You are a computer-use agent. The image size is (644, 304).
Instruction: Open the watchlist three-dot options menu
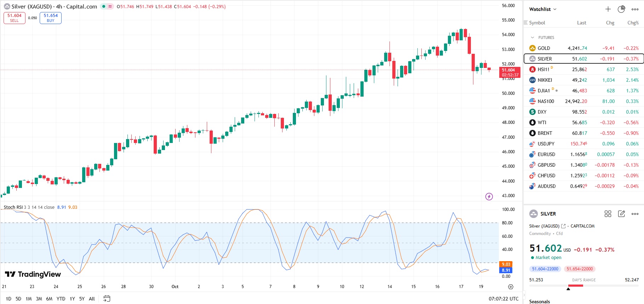tap(635, 9)
